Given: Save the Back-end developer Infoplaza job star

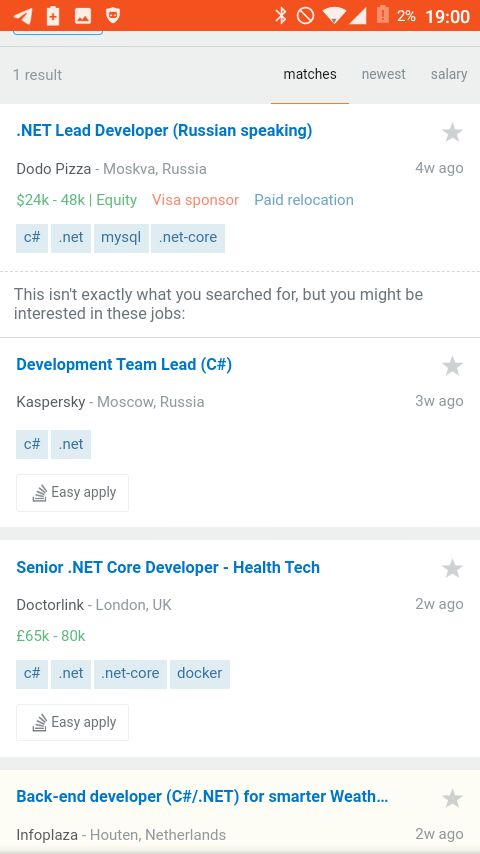Looking at the screenshot, I should tap(452, 798).
